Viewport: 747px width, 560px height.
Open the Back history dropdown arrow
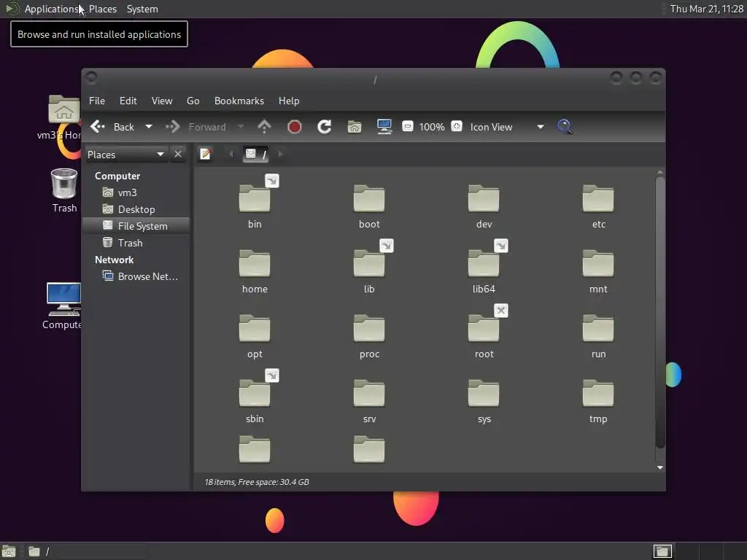(149, 127)
